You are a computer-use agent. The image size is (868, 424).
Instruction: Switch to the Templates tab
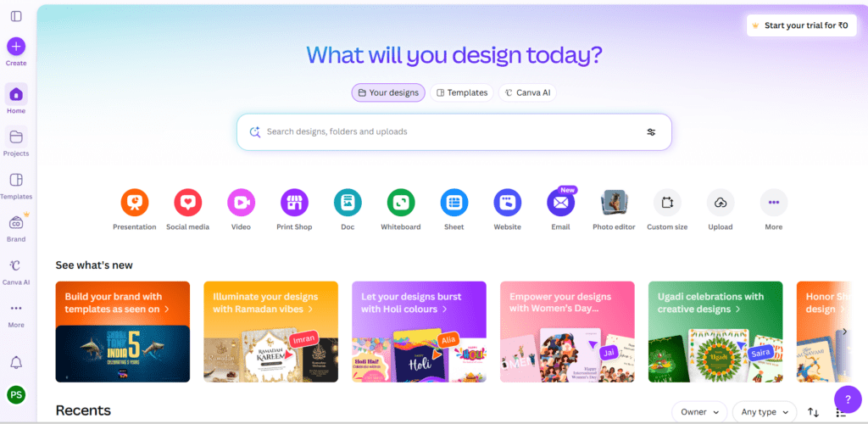click(462, 92)
